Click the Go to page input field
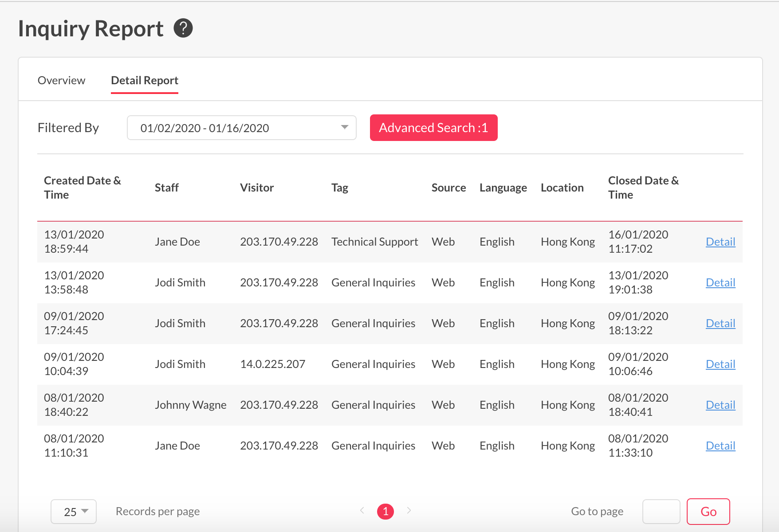 (x=661, y=512)
